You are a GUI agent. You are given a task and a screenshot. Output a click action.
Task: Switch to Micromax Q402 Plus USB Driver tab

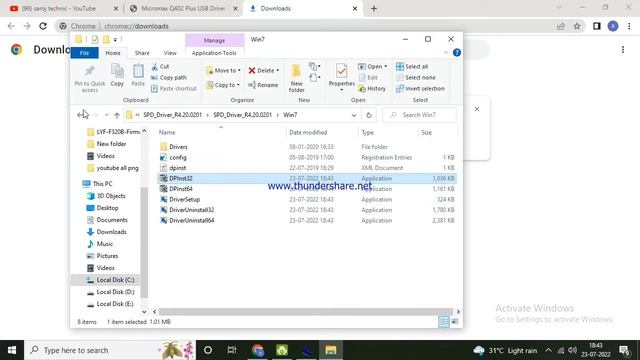coord(183,9)
